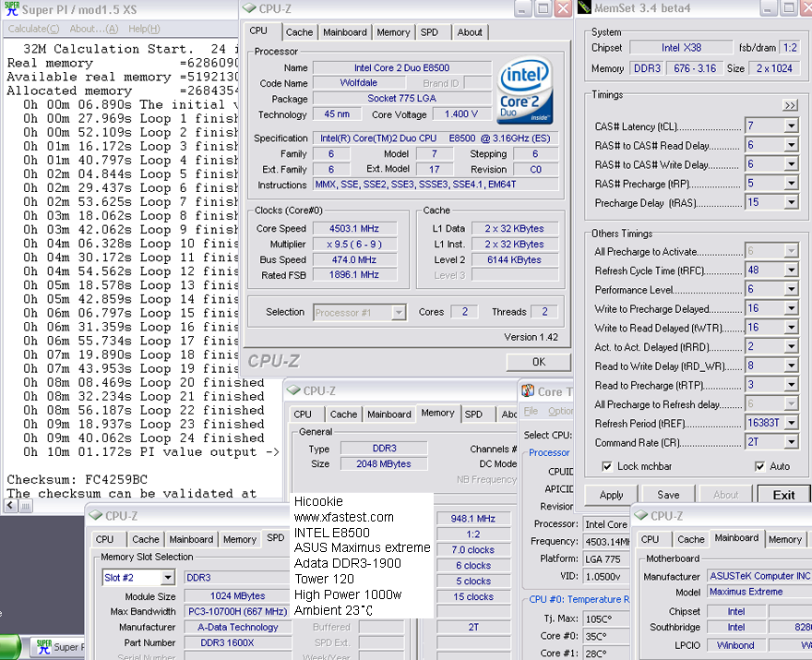812x660 pixels.
Task: Open the Performance Level dropdown
Action: click(x=792, y=289)
